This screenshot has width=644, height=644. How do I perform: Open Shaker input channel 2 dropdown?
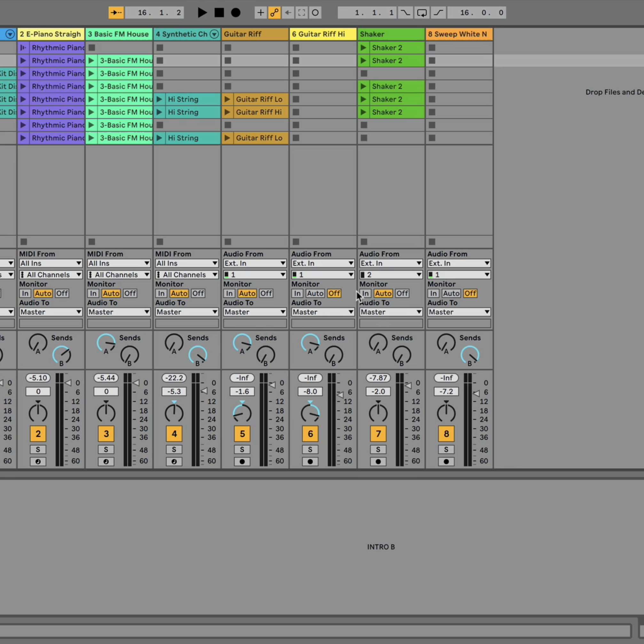pyautogui.click(x=391, y=275)
